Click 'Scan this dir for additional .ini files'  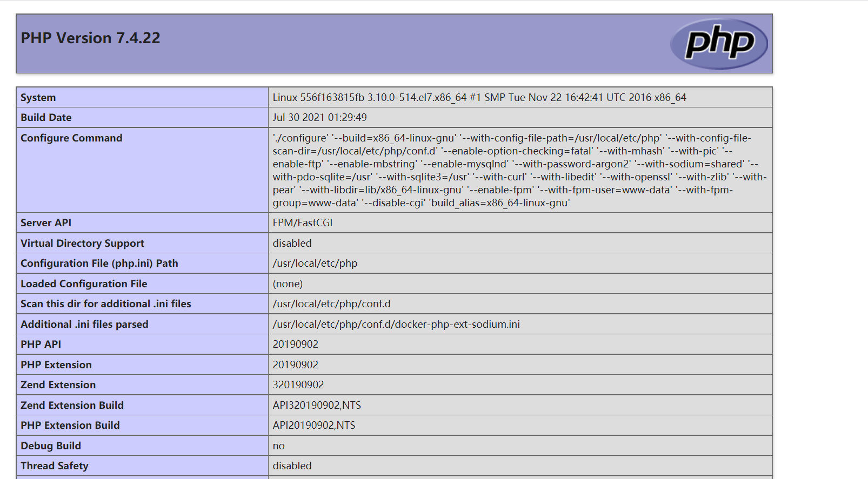[x=106, y=303]
